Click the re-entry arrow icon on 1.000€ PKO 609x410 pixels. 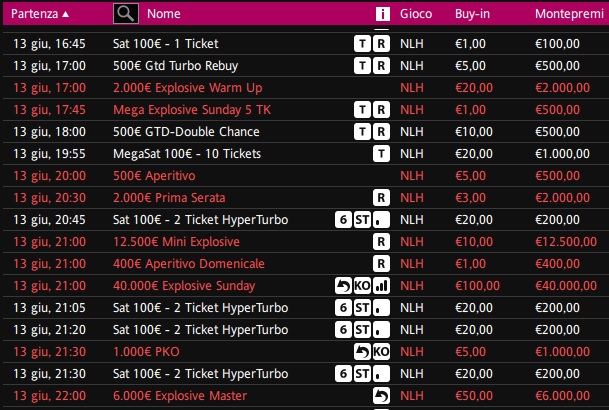pyautogui.click(x=362, y=352)
